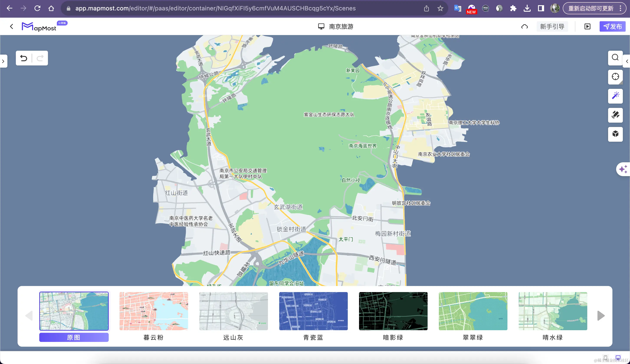The height and width of the screenshot is (364, 630).
Task: Click the 紫金山生态环保志愿大队 label
Action: (x=329, y=115)
